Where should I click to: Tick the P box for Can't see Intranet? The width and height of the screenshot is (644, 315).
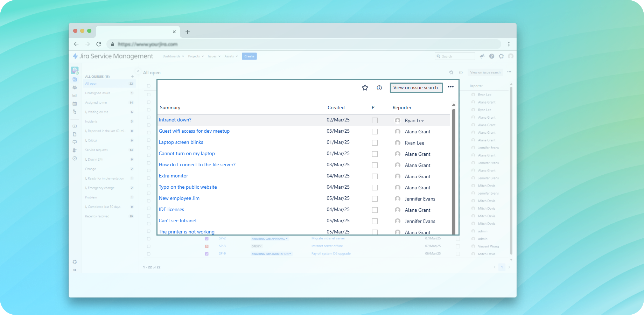tap(375, 221)
